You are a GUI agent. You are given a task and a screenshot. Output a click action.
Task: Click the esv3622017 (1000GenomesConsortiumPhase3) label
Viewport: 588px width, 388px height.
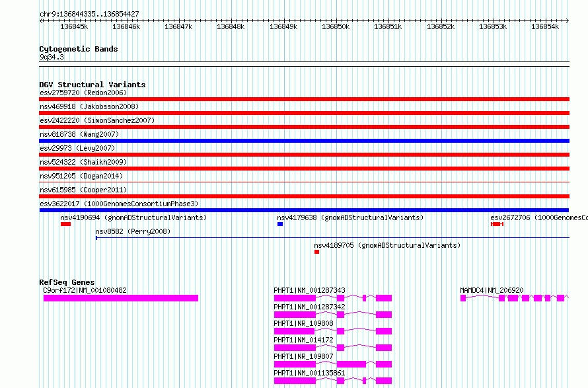click(x=119, y=204)
